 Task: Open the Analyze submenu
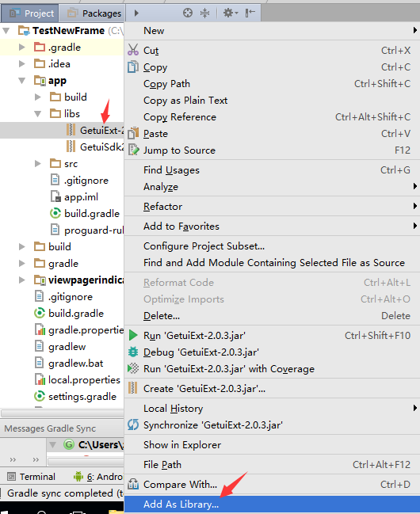tap(272, 187)
